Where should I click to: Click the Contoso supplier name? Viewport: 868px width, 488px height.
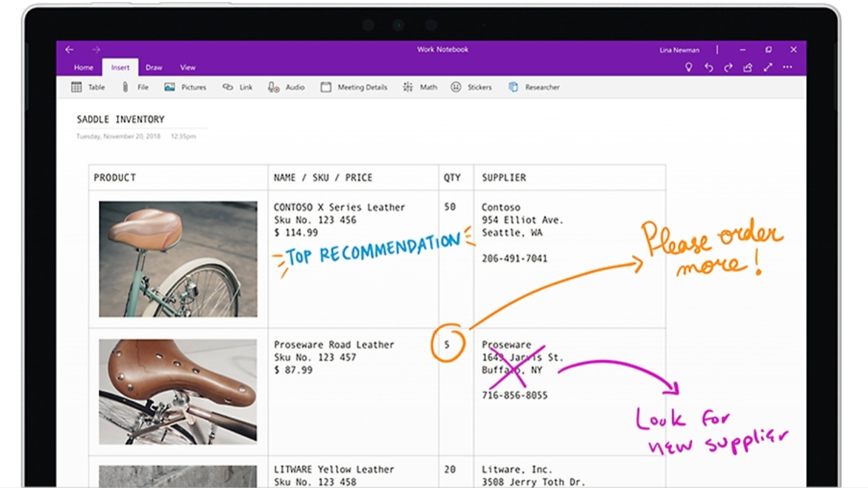(x=501, y=207)
